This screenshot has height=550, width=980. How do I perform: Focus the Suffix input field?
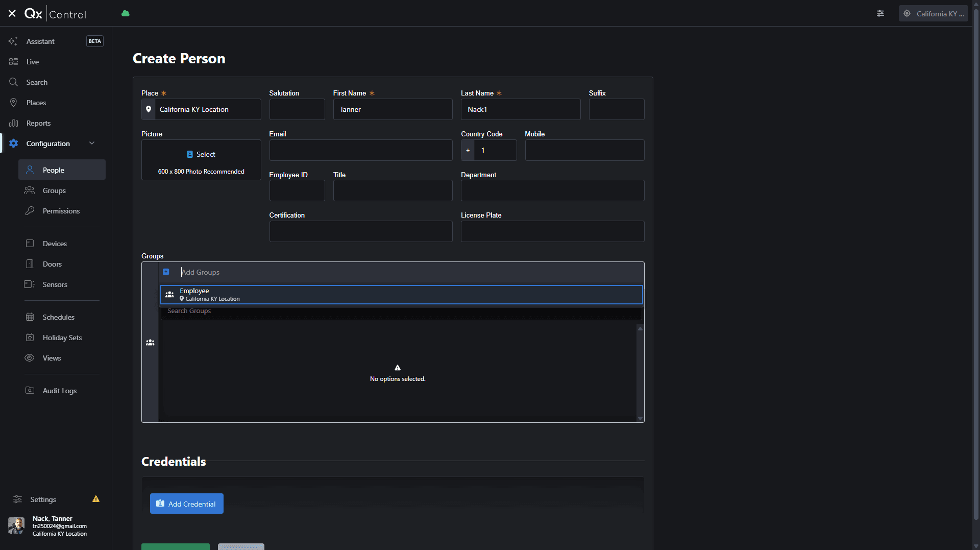tap(617, 109)
